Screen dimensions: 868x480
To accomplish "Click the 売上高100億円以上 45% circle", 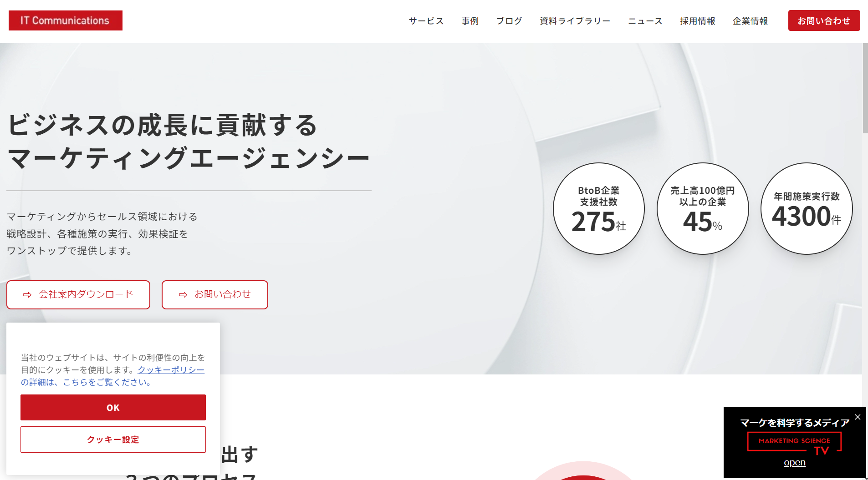I will coord(703,208).
